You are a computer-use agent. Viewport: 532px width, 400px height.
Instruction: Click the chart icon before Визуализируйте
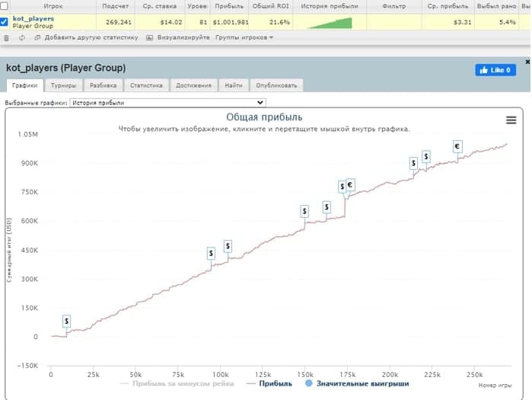click(x=149, y=37)
